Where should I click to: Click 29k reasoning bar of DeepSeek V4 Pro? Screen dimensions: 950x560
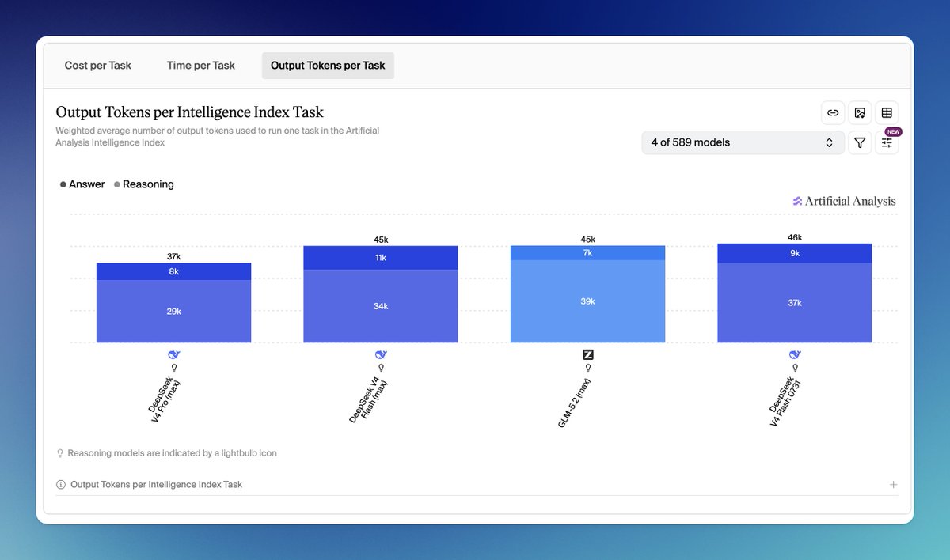(x=174, y=312)
